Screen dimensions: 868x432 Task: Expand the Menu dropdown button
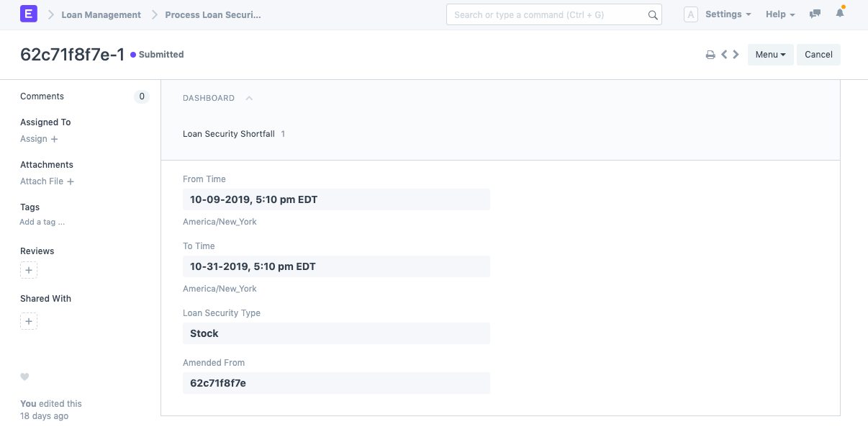point(770,55)
